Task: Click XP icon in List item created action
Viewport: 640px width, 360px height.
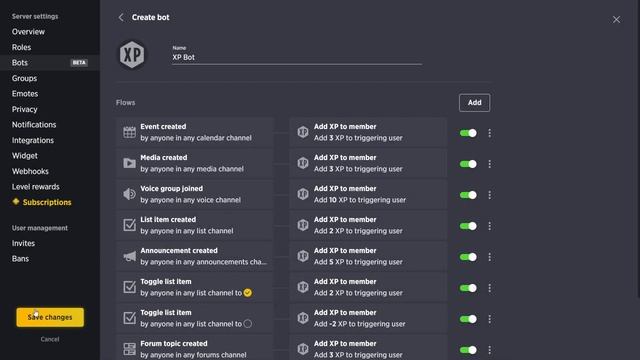Action: (x=303, y=225)
